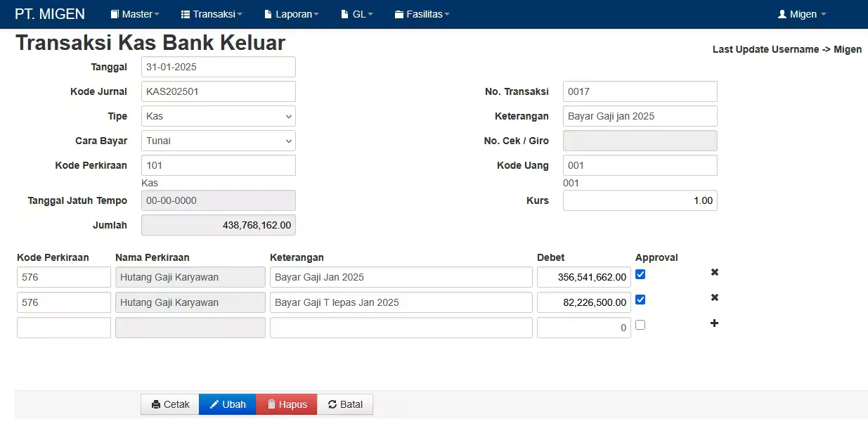Click the Transaksi Kas Bank Keluar heading
The height and width of the screenshot is (424, 868).
[150, 43]
